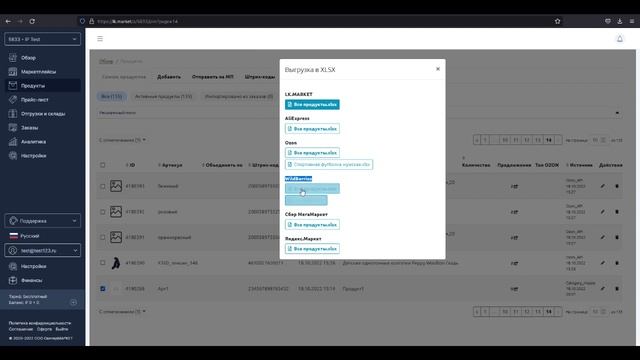
Task: Expand the search filter bar arrow
Action: (x=617, y=113)
